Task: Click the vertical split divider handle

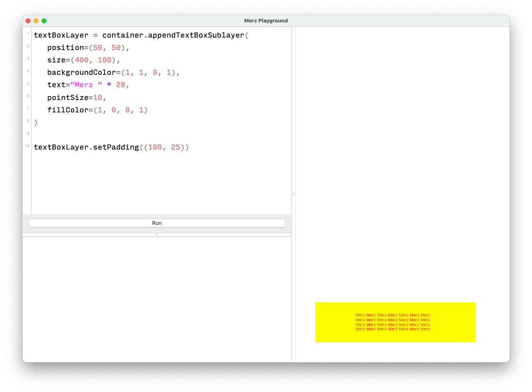Action: 293,194
